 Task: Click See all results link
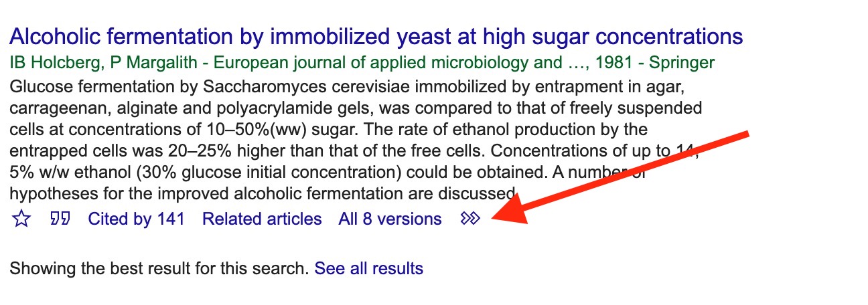pyautogui.click(x=369, y=269)
